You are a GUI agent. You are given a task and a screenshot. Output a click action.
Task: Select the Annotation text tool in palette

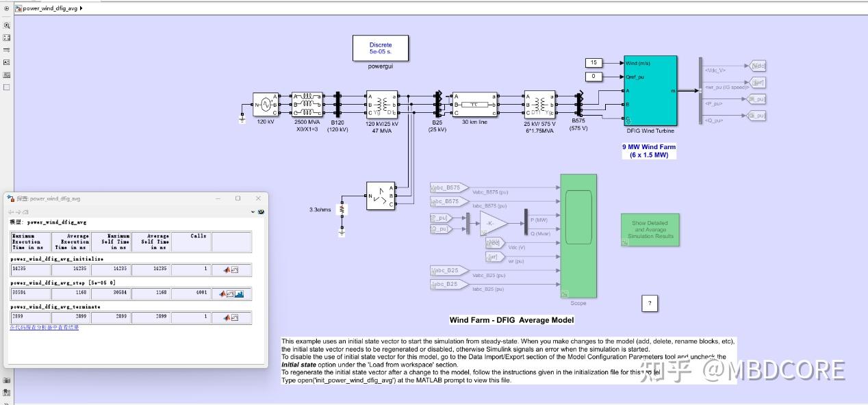click(7, 62)
